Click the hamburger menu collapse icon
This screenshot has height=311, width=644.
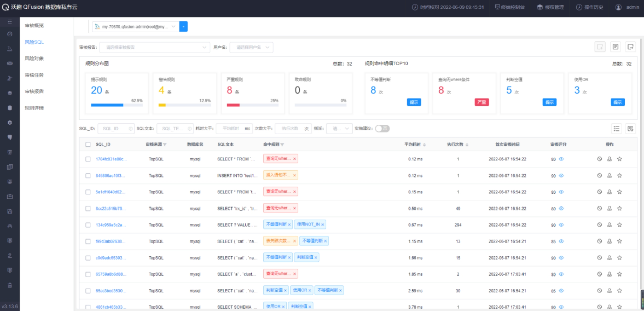[x=10, y=22]
